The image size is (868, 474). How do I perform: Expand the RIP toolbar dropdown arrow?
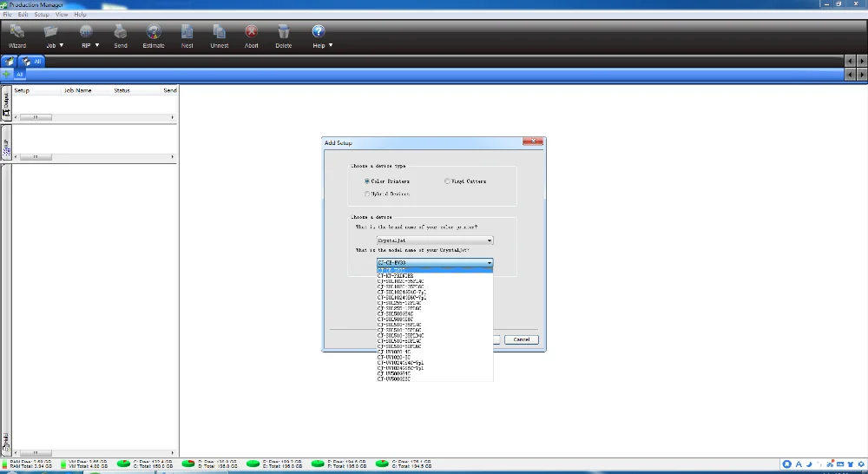[x=97, y=45]
